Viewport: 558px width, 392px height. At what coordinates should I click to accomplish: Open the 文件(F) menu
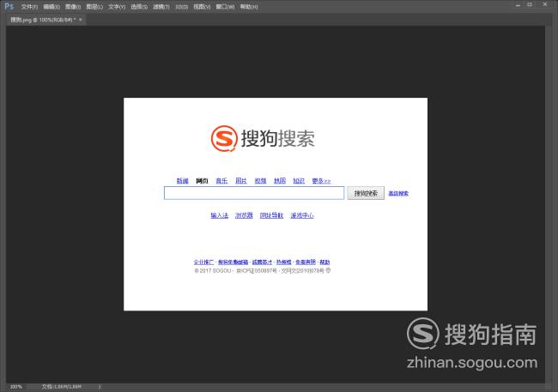[29, 7]
